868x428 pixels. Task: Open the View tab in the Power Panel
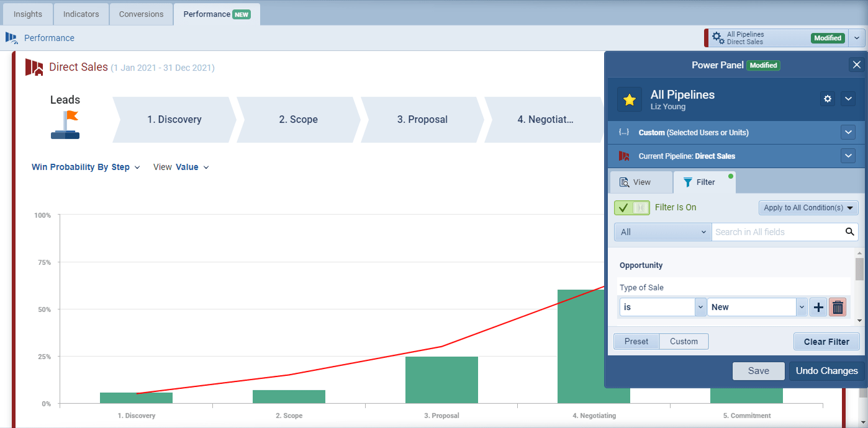pyautogui.click(x=641, y=182)
